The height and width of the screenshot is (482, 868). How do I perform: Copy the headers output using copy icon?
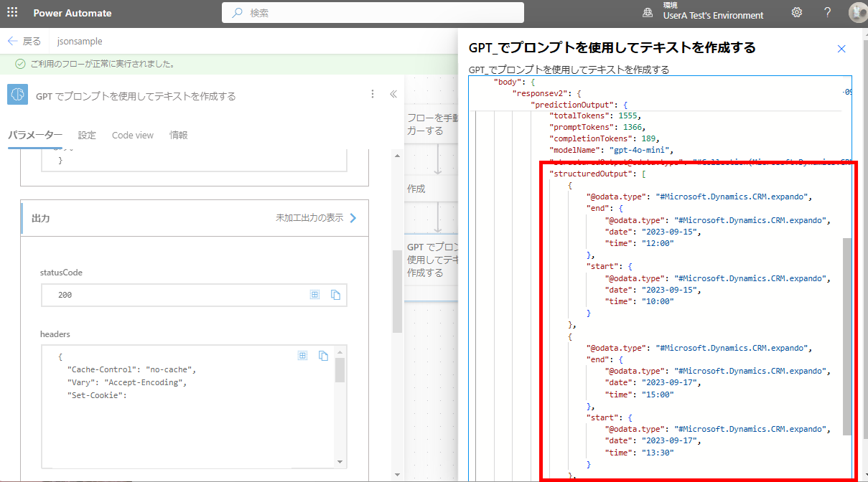pos(323,354)
